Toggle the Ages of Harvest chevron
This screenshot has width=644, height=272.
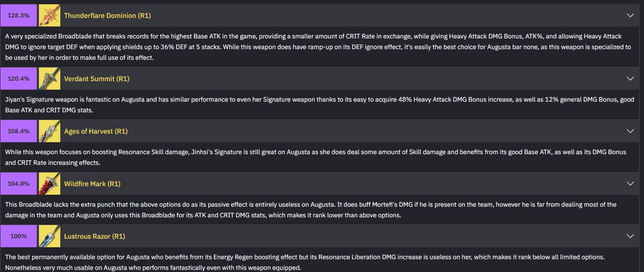[630, 131]
